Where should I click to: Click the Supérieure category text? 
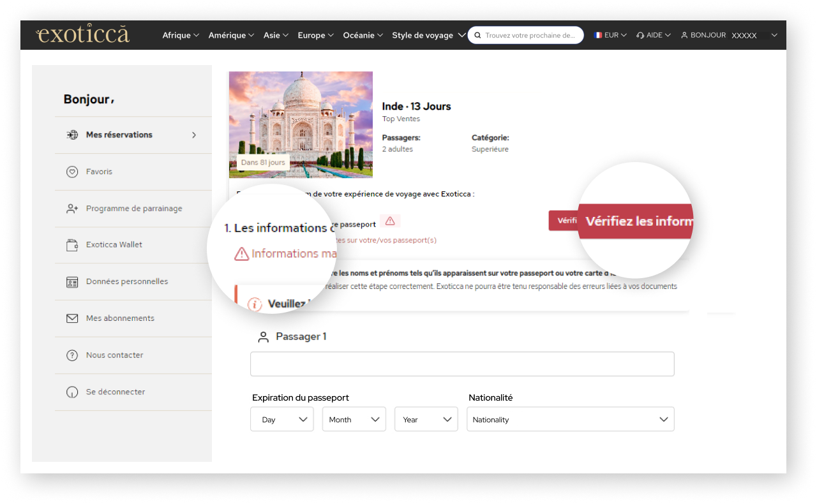point(490,149)
